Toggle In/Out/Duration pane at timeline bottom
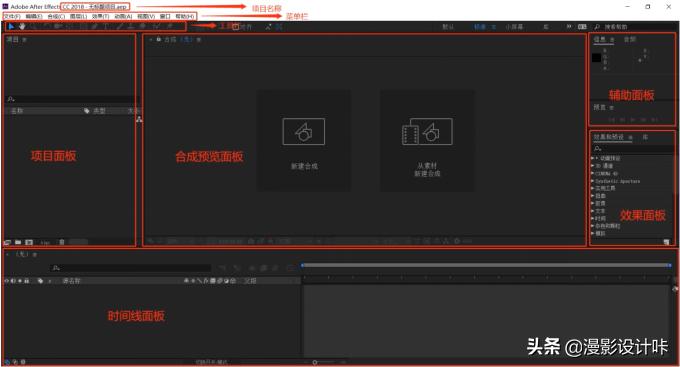680x367 pixels. tap(23, 362)
